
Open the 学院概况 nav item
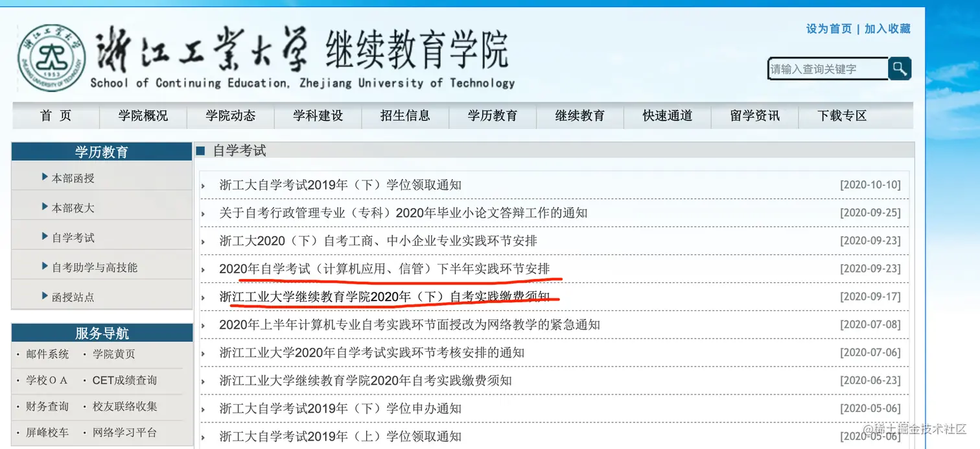(143, 115)
